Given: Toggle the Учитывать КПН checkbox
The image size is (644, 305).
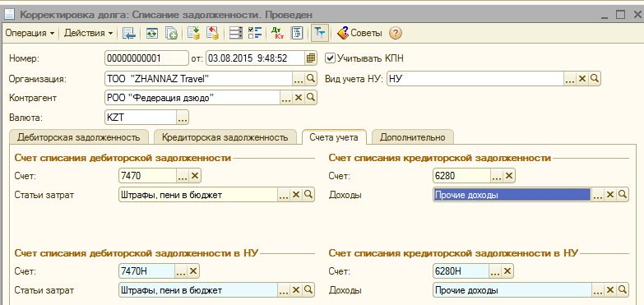Looking at the screenshot, I should [330, 58].
